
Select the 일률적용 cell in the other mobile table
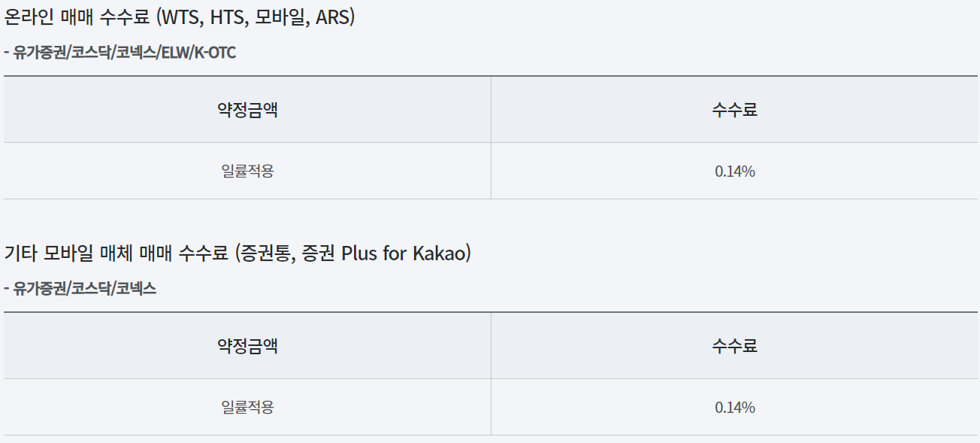click(247, 407)
